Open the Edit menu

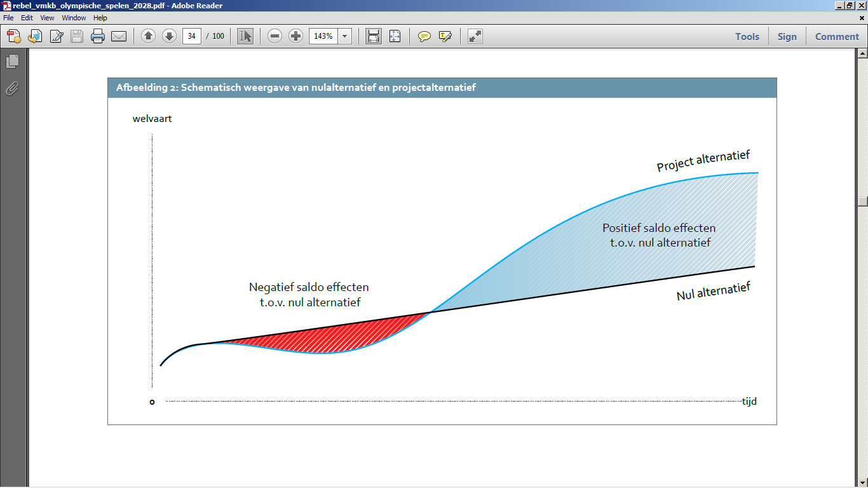coord(27,18)
